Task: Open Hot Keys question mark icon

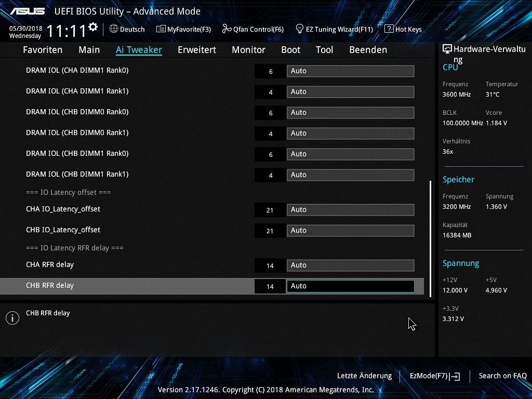Action: (389, 29)
